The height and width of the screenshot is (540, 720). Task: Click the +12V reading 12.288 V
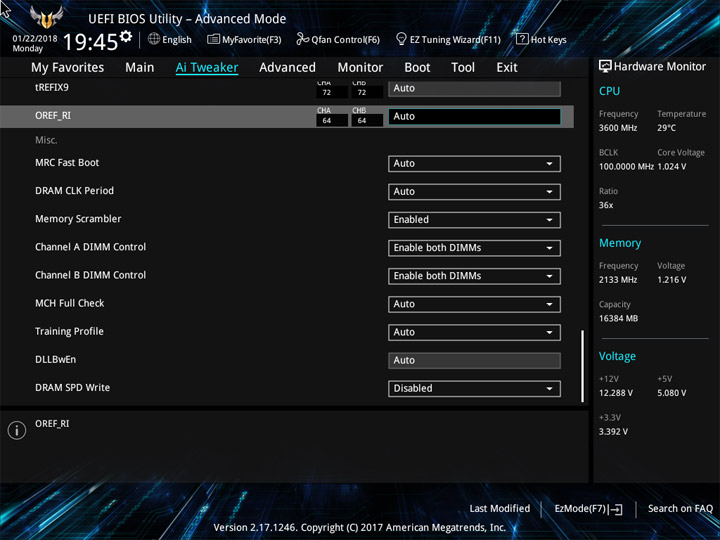615,393
